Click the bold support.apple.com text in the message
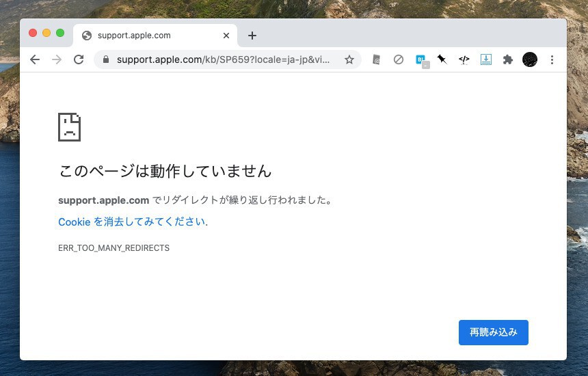The height and width of the screenshot is (376, 588). [x=103, y=200]
